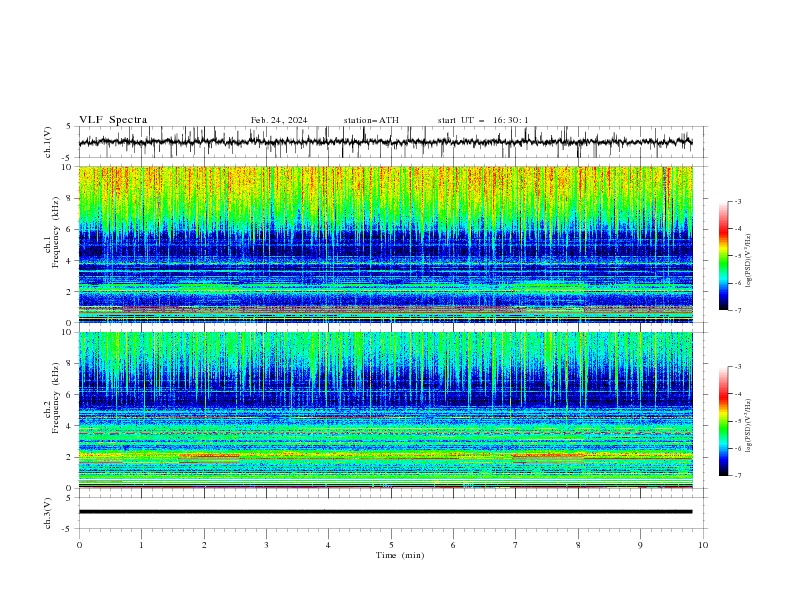Viewport: 792px width, 612px height.
Task: Click the time axis tick label "6"
Action: pyautogui.click(x=453, y=545)
